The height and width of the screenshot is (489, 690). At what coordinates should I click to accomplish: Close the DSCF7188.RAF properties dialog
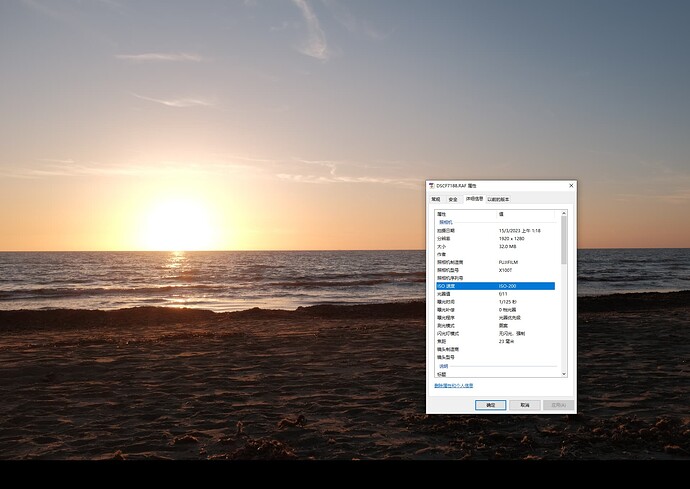(x=571, y=186)
